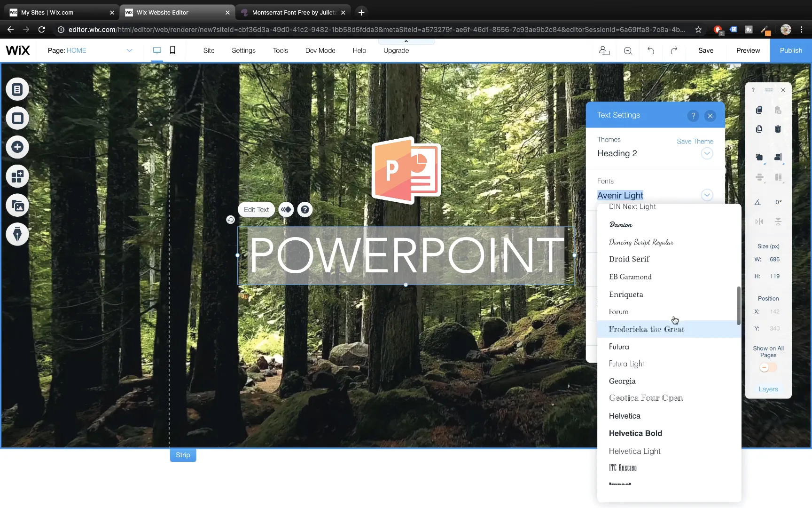Open the Tools menu
812x508 pixels.
(281, 50)
